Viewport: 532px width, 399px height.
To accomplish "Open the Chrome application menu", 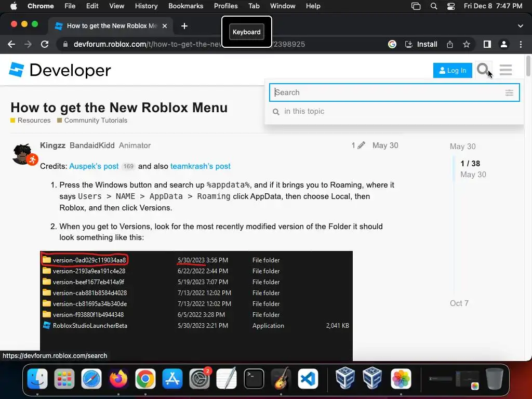I will 41,6.
